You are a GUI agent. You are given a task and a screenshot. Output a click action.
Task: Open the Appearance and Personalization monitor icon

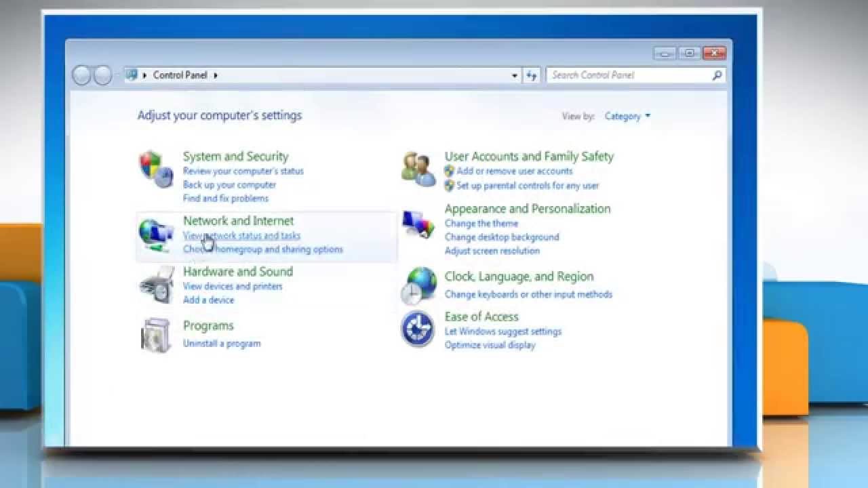click(x=418, y=225)
